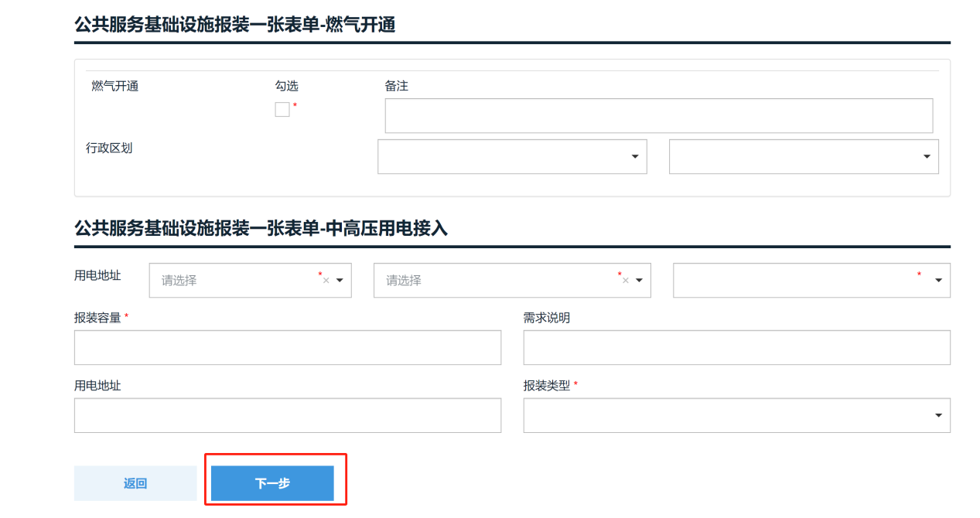Viewport: 980px width, 518px height.
Task: Open the leftmost 用电地址 请选择 dropdown
Action: click(251, 280)
